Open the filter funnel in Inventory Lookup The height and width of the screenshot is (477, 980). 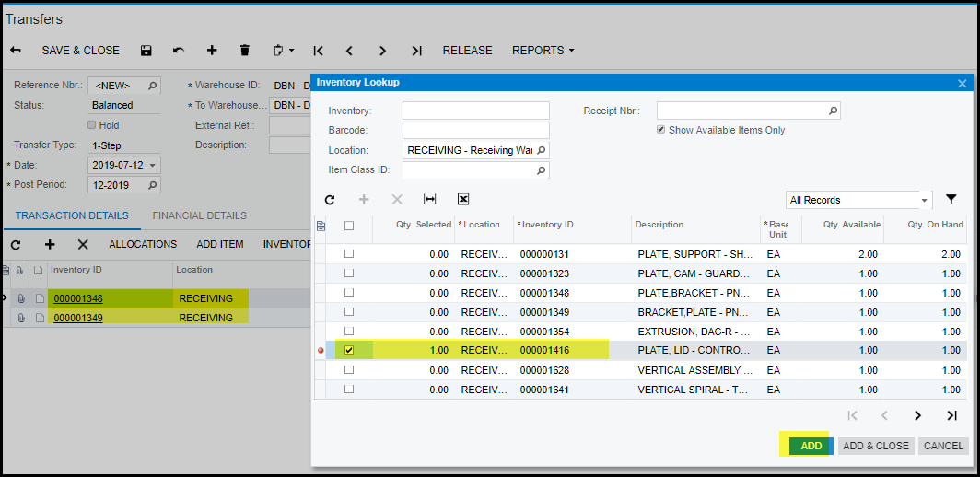[951, 199]
